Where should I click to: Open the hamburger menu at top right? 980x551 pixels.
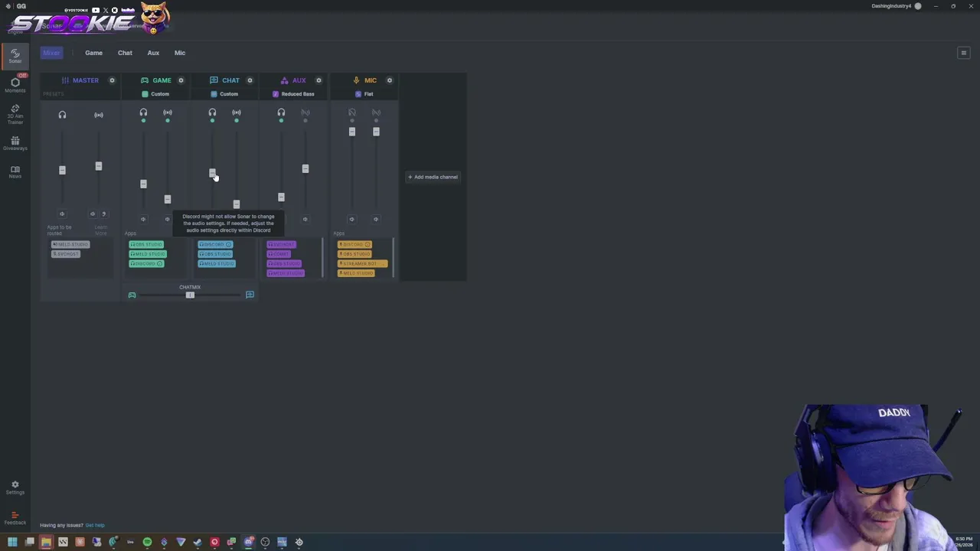(x=964, y=53)
